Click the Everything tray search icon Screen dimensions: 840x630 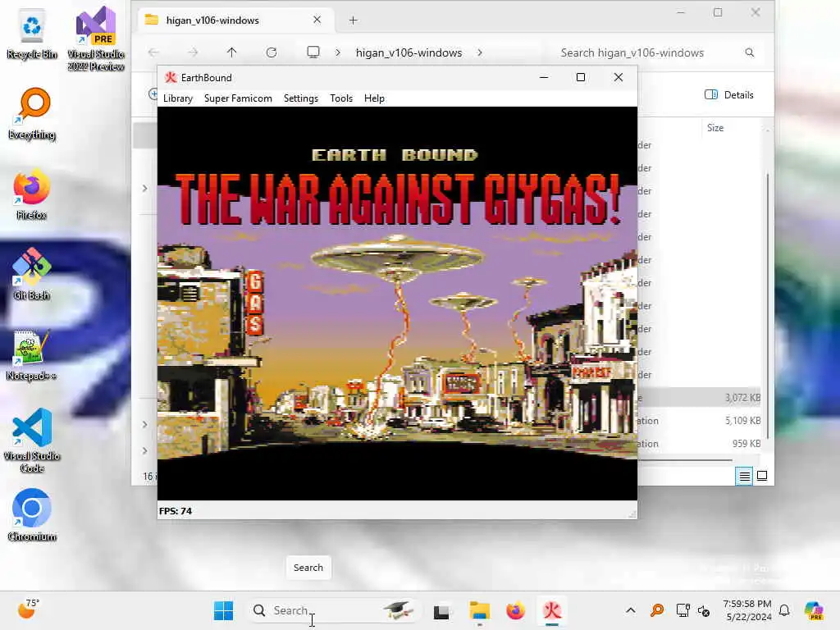click(657, 610)
